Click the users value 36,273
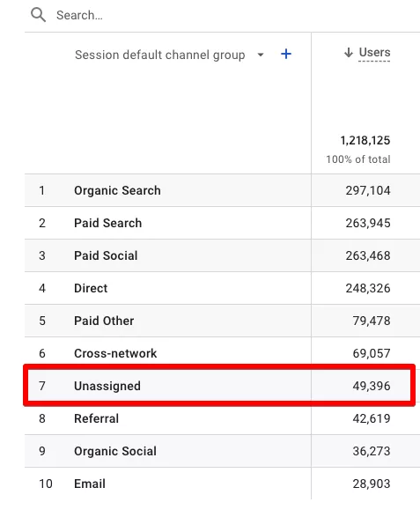Image resolution: width=420 pixels, height=517 pixels. [x=372, y=452]
